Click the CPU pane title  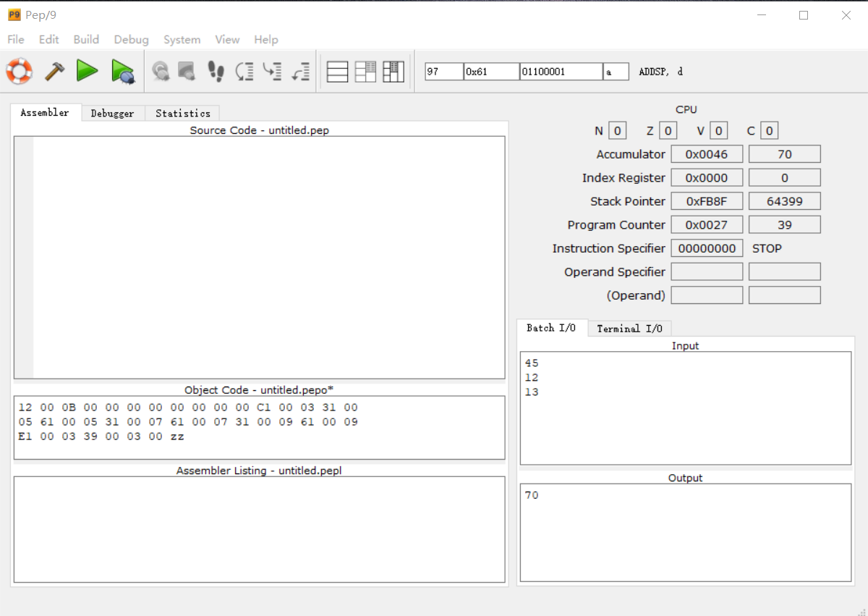point(686,109)
